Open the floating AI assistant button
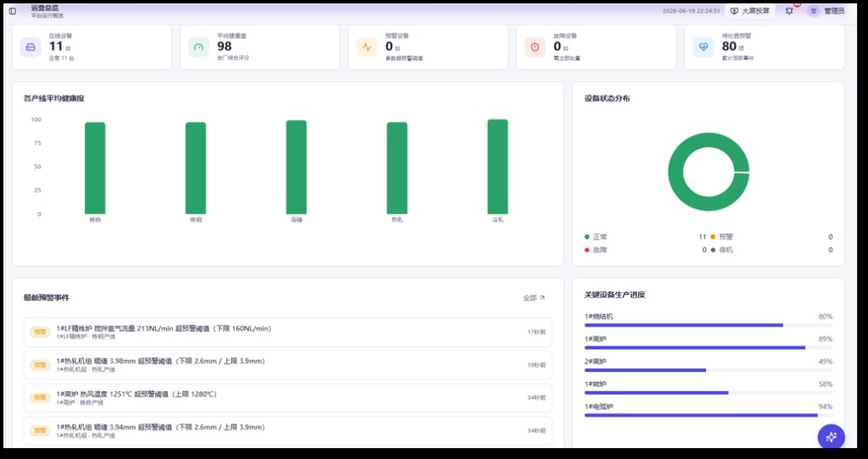Image resolution: width=868 pixels, height=459 pixels. [x=831, y=437]
